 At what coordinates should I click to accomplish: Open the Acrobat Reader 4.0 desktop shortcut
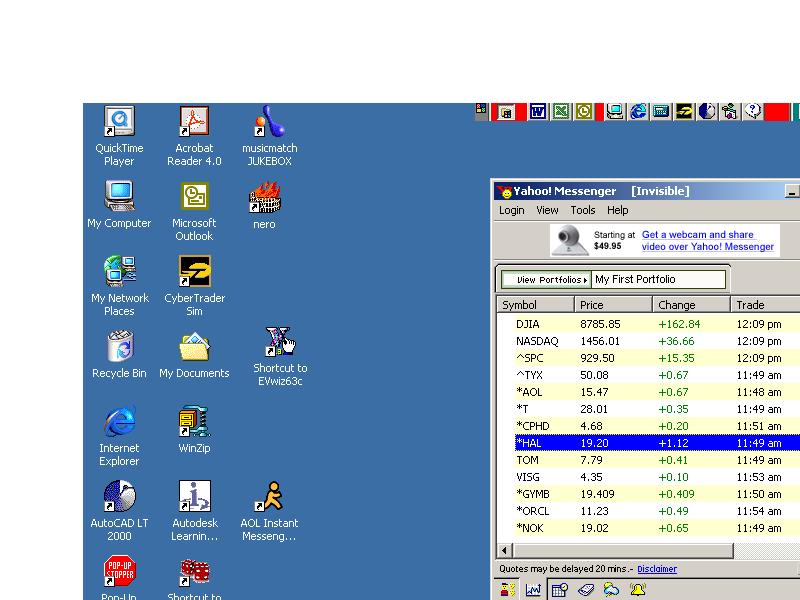tap(194, 135)
